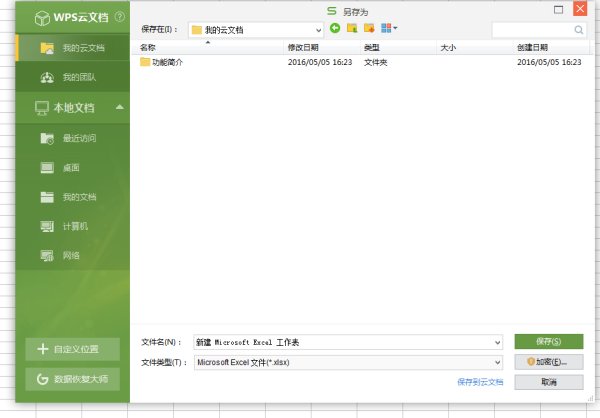600x418 pixels.
Task: Create a new folder with toolbar icon
Action: pyautogui.click(x=369, y=28)
